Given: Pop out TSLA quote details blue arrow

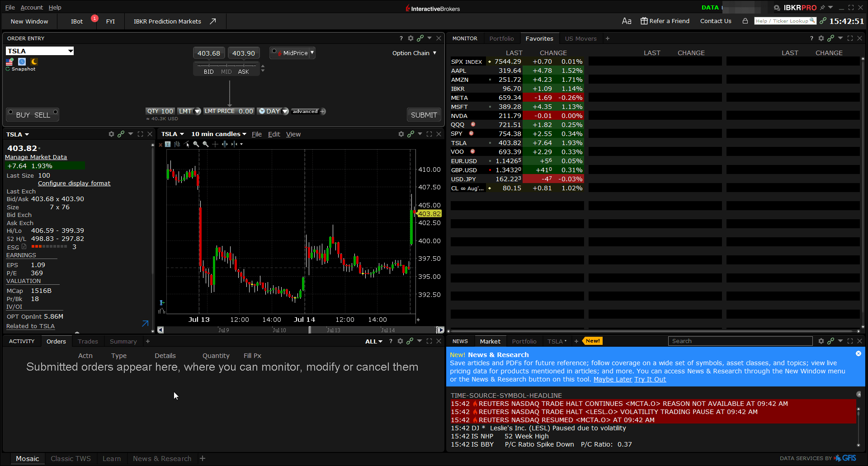Looking at the screenshot, I should (x=145, y=324).
